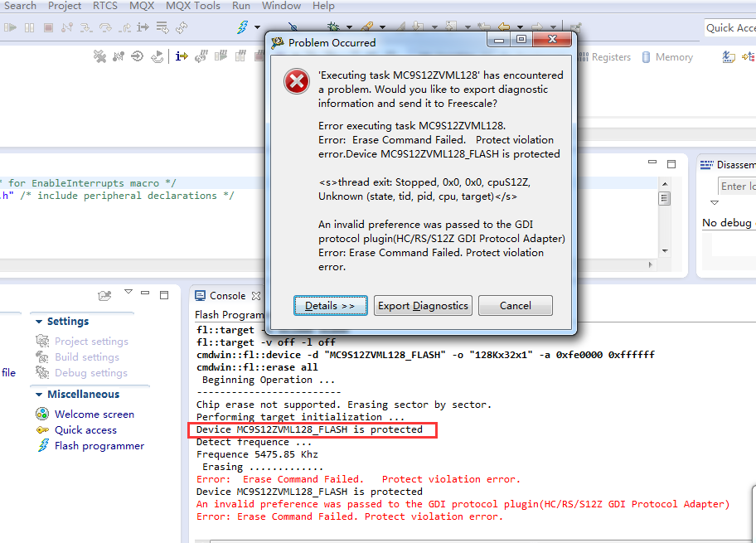The width and height of the screenshot is (756, 543).
Task: Collapse the Settings section
Action: (x=39, y=322)
